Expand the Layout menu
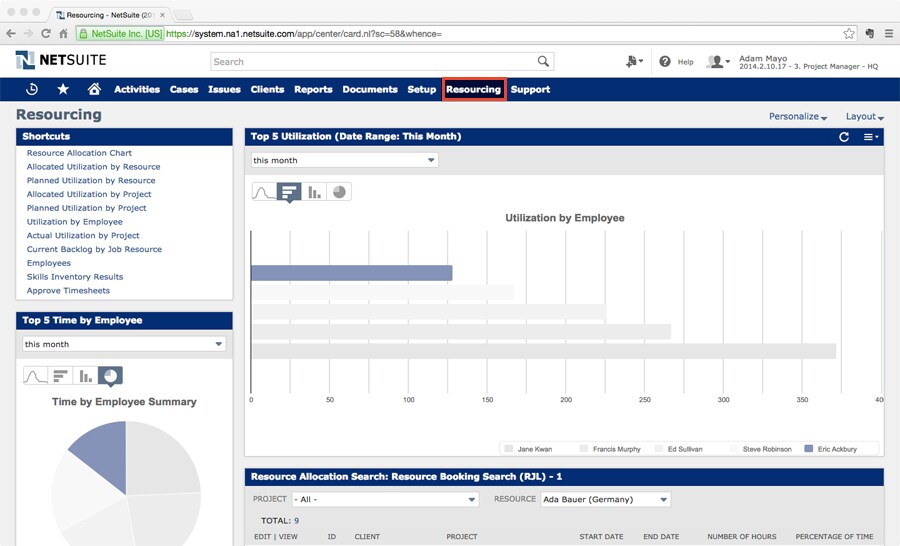Image resolution: width=900 pixels, height=546 pixels. click(x=864, y=117)
